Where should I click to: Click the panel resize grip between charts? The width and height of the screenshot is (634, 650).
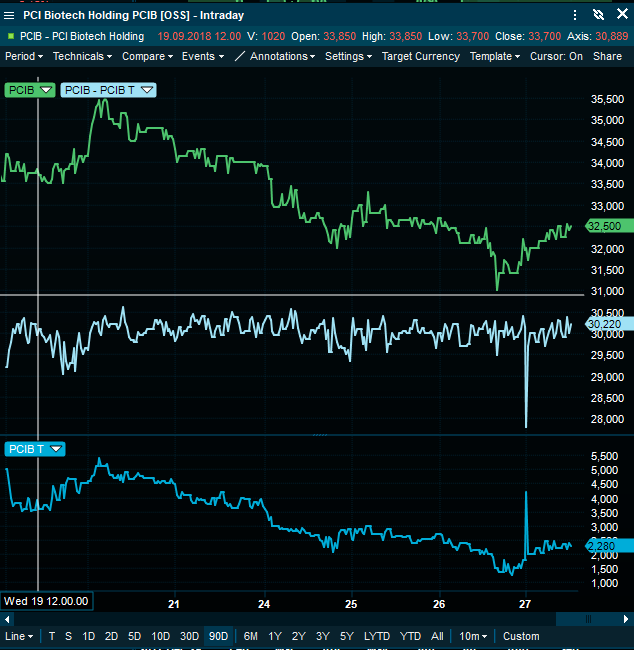[x=320, y=435]
